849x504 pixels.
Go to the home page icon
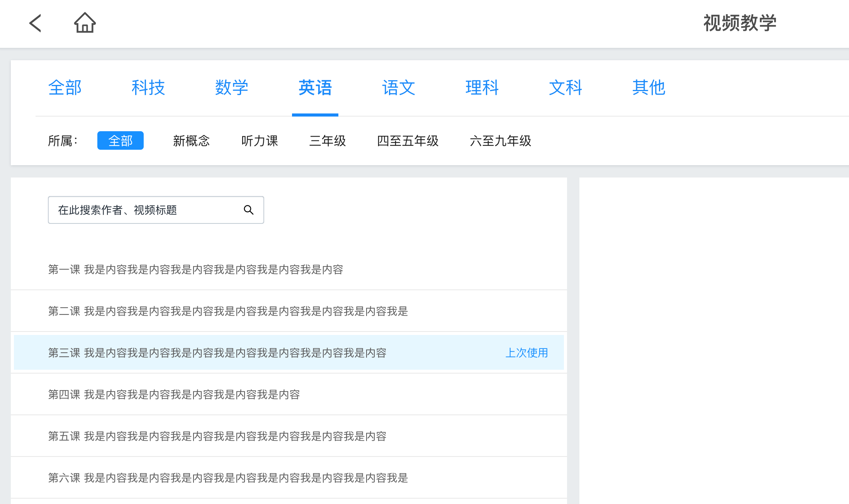tap(85, 23)
